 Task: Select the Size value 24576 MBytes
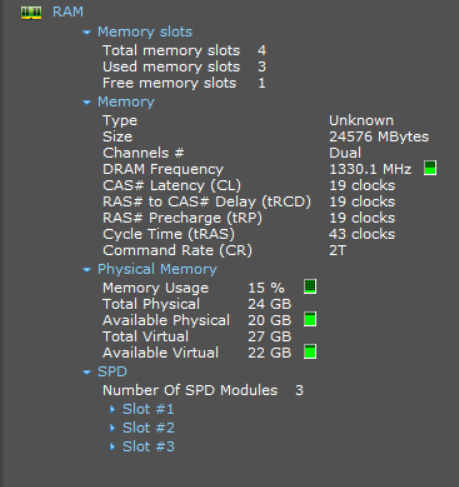pyautogui.click(x=379, y=137)
